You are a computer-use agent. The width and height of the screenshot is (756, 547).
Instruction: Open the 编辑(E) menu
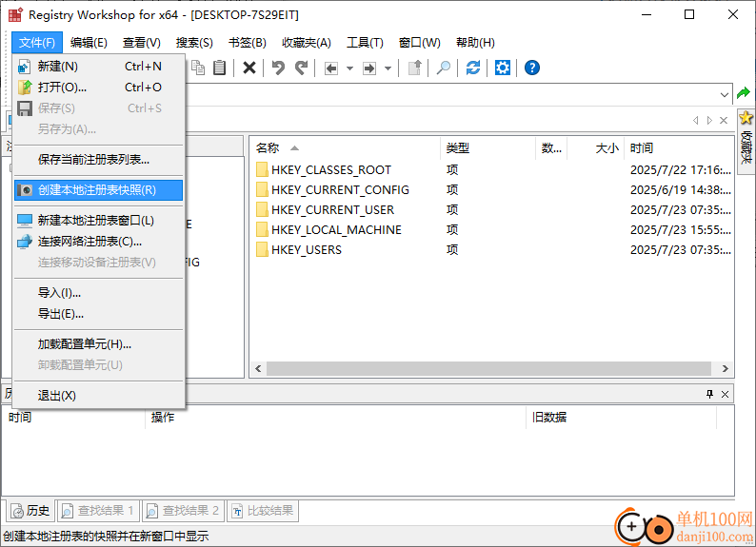pos(89,43)
